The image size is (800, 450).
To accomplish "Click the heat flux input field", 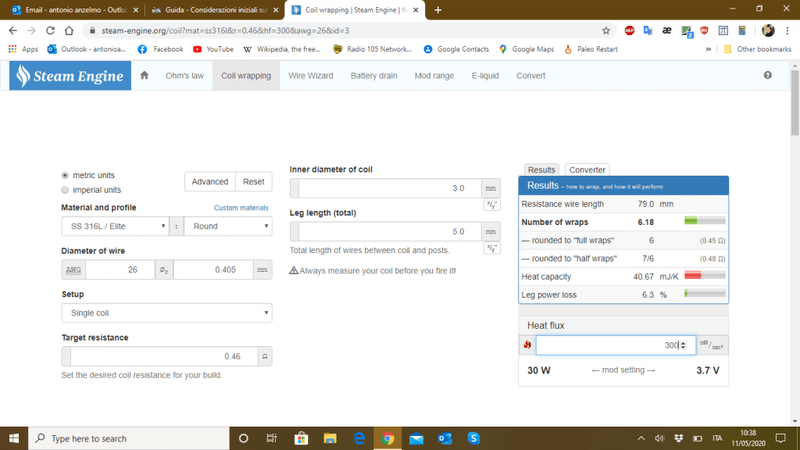I will pos(616,345).
